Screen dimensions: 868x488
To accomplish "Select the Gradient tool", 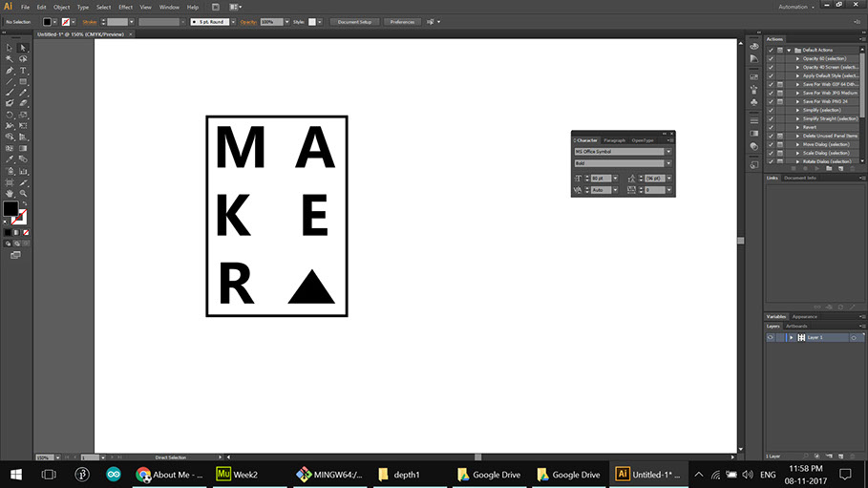I will click(23, 148).
